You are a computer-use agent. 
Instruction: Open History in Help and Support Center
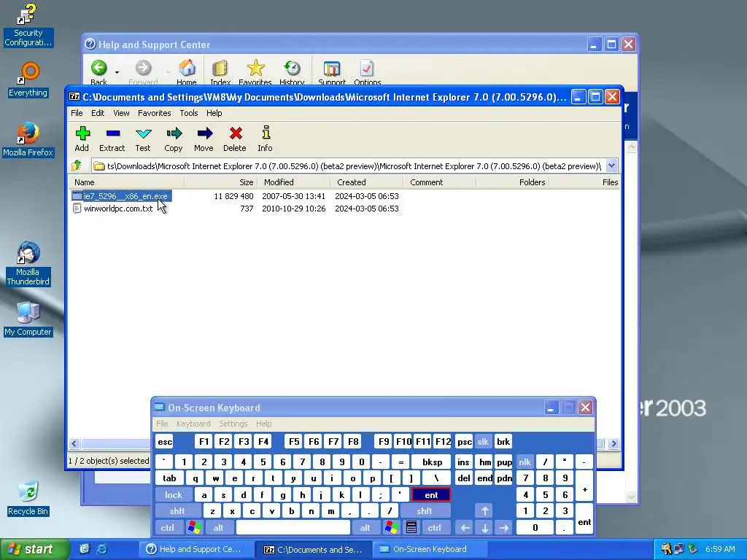pyautogui.click(x=292, y=72)
